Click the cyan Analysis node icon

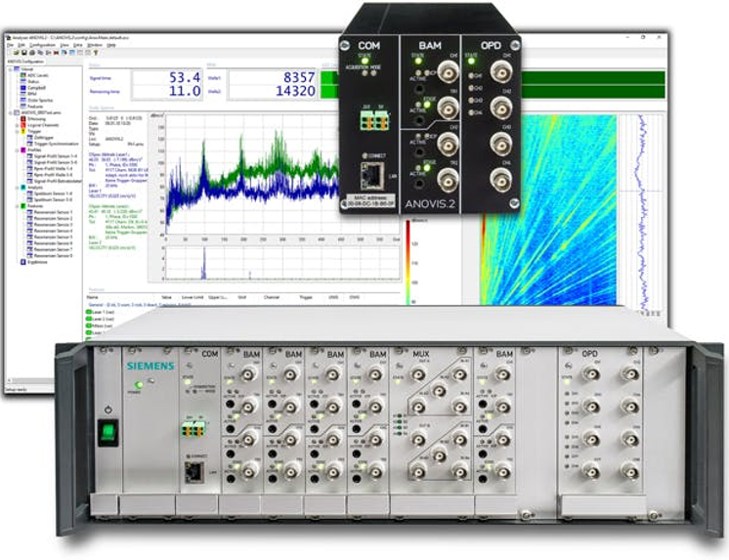click(23, 187)
